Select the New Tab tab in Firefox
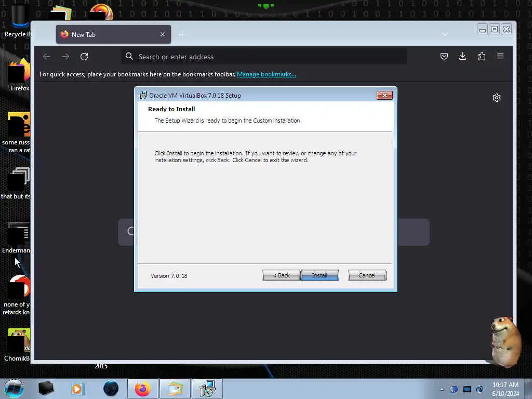532x399 pixels. [113, 34]
